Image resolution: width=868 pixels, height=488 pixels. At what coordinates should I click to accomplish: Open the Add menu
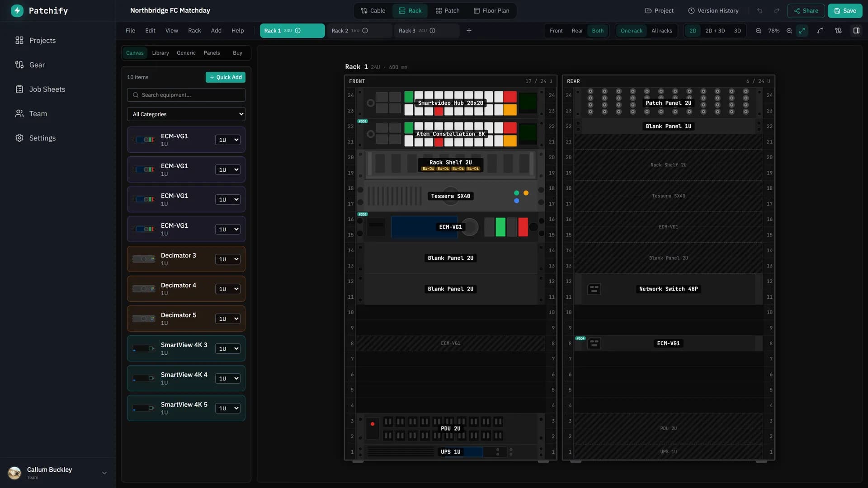click(x=216, y=31)
